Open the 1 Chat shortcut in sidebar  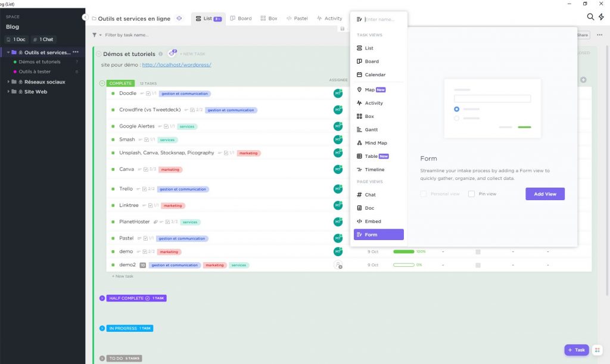point(43,39)
